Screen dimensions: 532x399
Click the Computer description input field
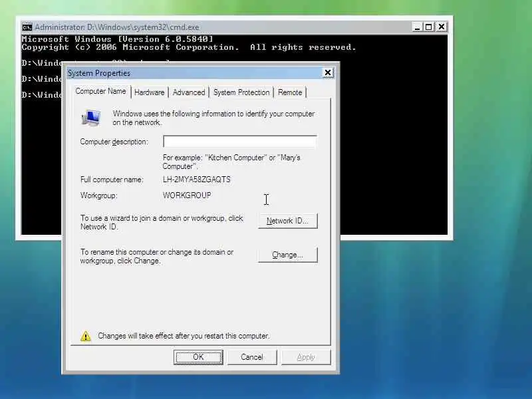click(240, 142)
